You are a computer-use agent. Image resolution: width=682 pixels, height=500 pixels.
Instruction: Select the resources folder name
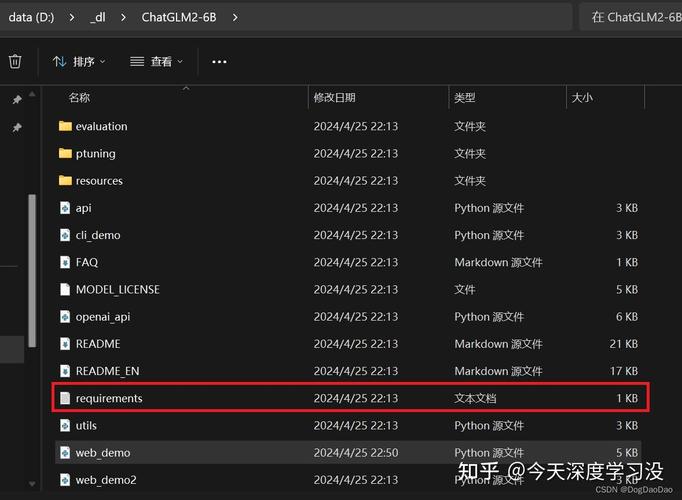[x=99, y=180]
